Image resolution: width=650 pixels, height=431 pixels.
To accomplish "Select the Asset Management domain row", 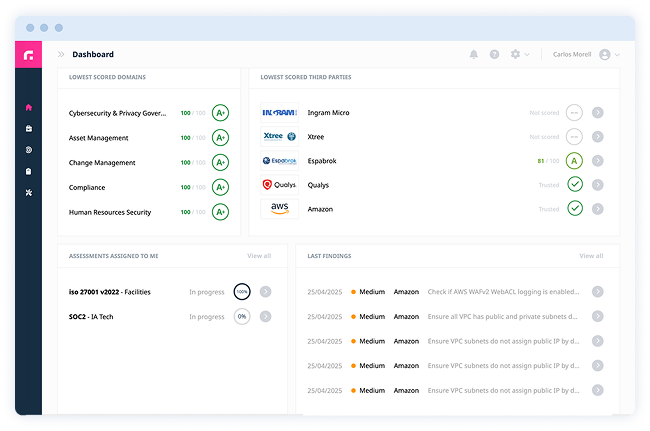I will [x=98, y=138].
